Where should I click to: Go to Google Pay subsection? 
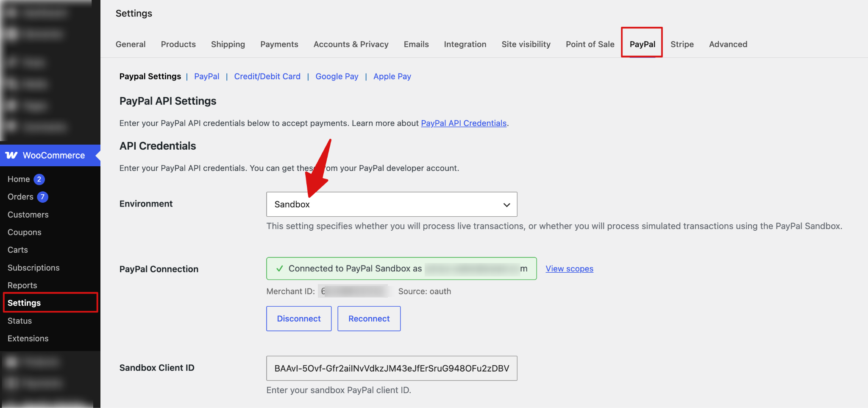337,76
